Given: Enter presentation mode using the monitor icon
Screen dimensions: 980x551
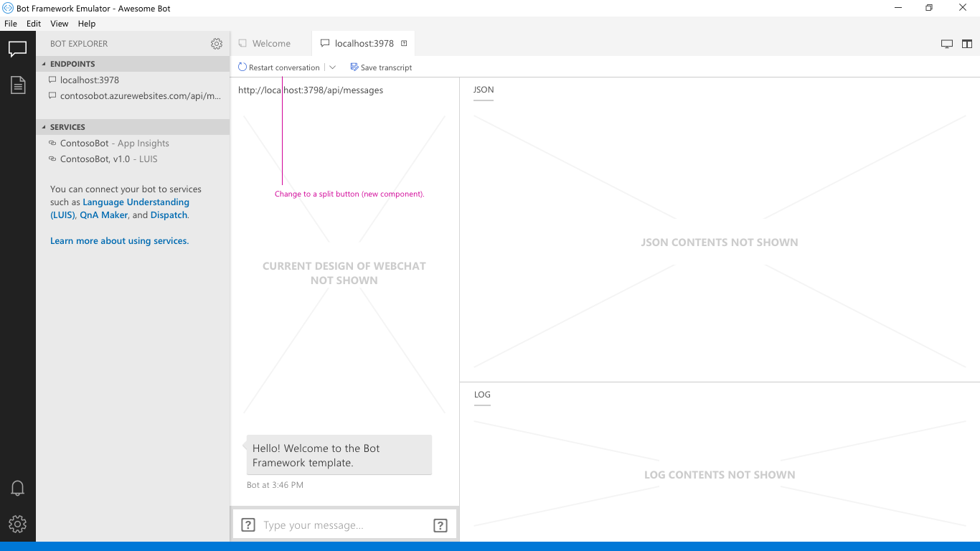Looking at the screenshot, I should (947, 44).
